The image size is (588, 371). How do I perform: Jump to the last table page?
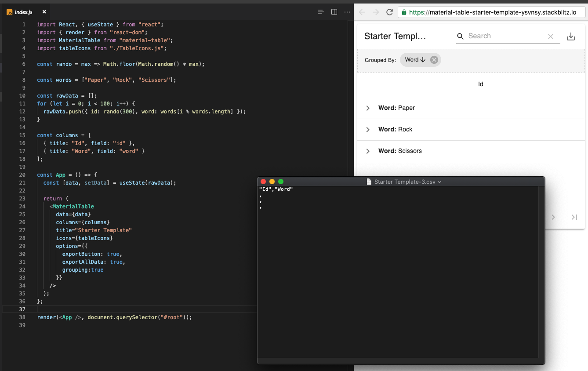tap(574, 217)
